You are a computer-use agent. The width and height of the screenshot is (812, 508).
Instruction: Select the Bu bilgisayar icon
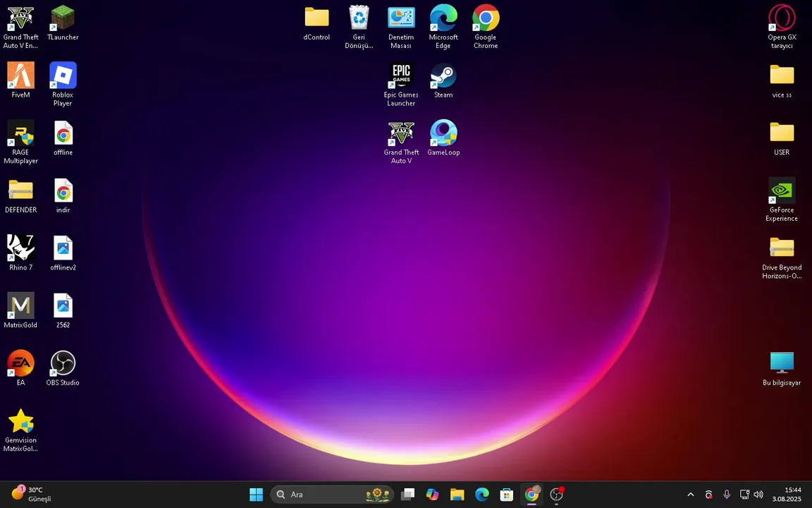782,368
